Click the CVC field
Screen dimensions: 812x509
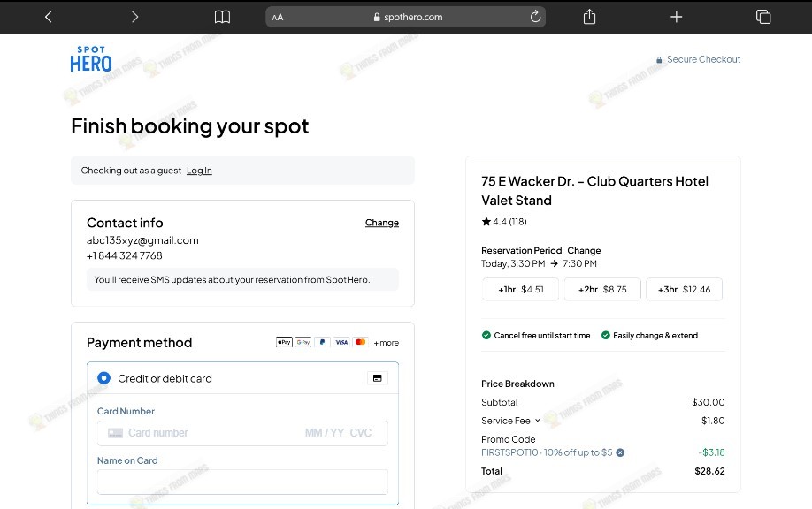[x=361, y=433]
